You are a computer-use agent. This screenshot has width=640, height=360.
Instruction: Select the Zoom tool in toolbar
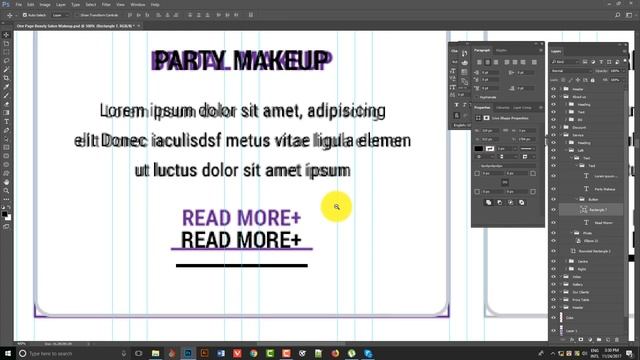[x=6, y=191]
